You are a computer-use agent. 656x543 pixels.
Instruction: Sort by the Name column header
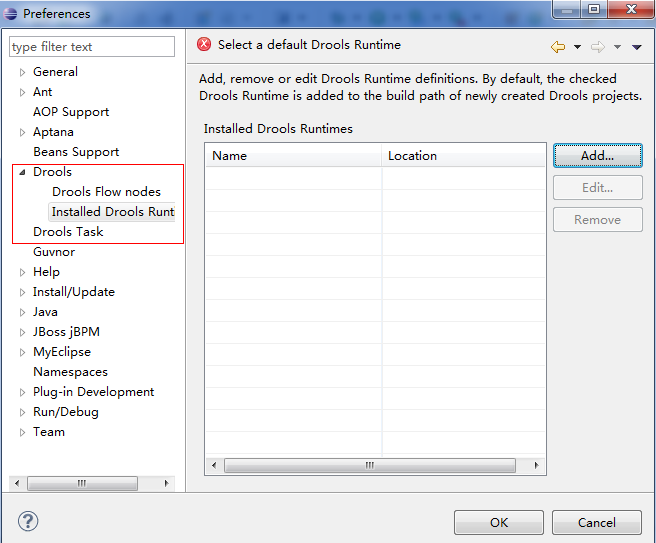pos(293,156)
